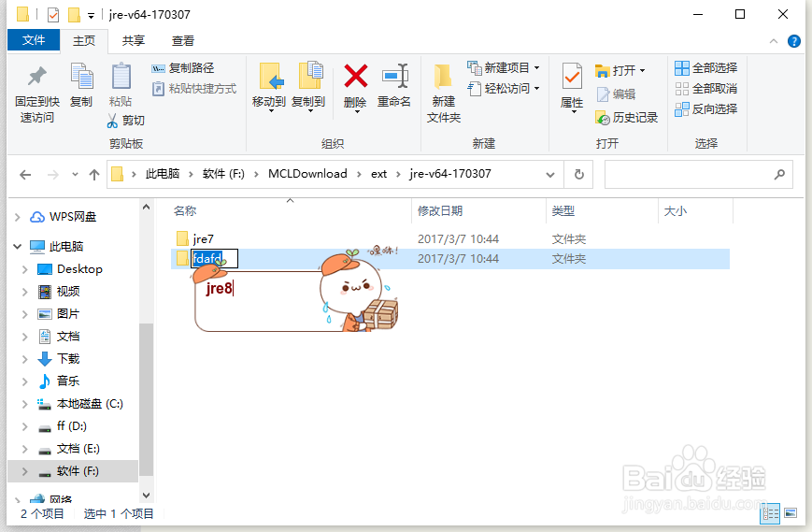Sort by Name (名称) column header
812x532 pixels.
[x=185, y=210]
